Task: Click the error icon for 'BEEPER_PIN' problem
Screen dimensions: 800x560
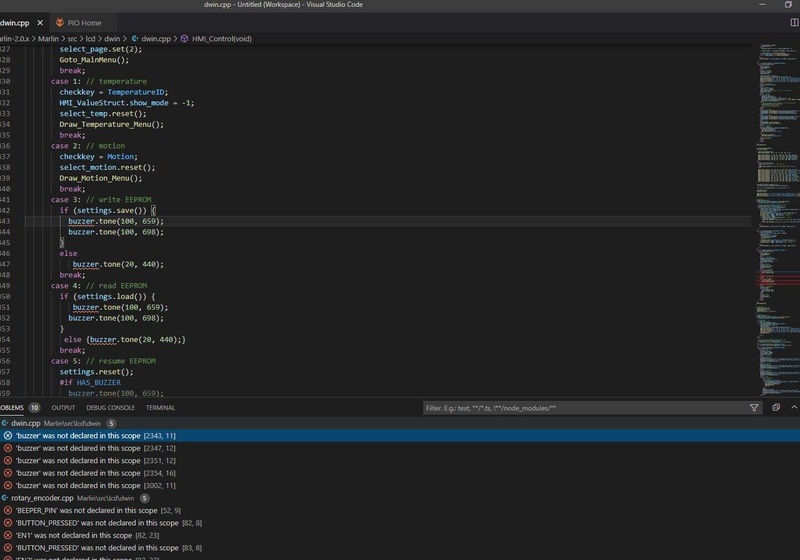Action: click(x=8, y=510)
